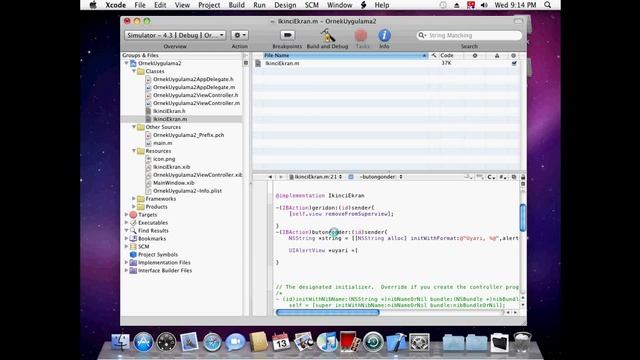Click the Find Results magnifier item
640x360 pixels.
click(x=133, y=231)
